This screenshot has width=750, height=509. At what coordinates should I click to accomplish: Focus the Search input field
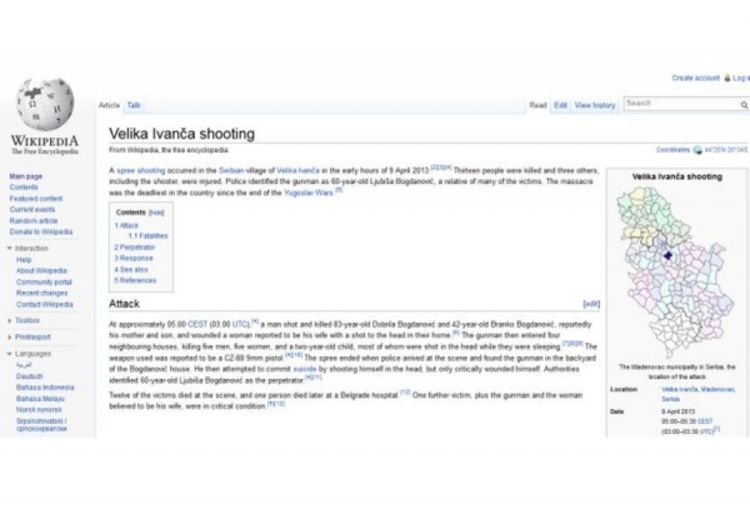681,104
